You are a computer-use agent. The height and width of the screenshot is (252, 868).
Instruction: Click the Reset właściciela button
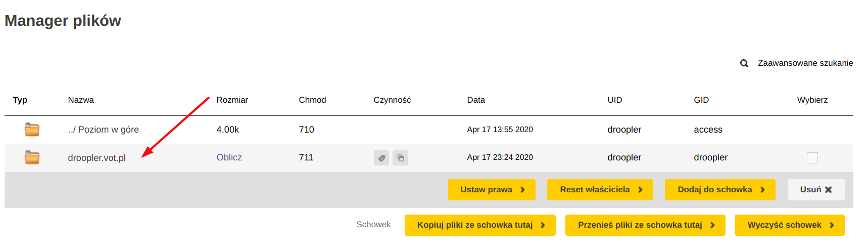(600, 190)
